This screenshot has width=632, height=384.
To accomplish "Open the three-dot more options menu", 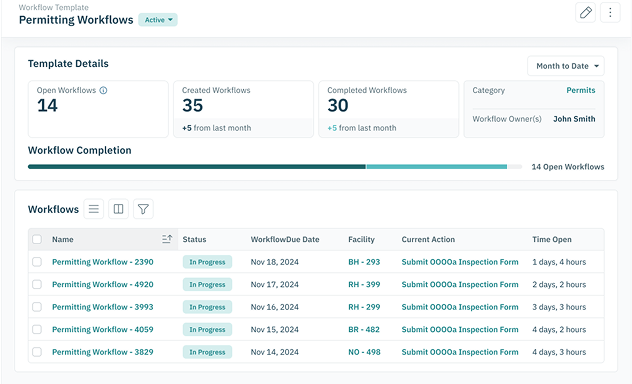I will pyautogui.click(x=610, y=12).
